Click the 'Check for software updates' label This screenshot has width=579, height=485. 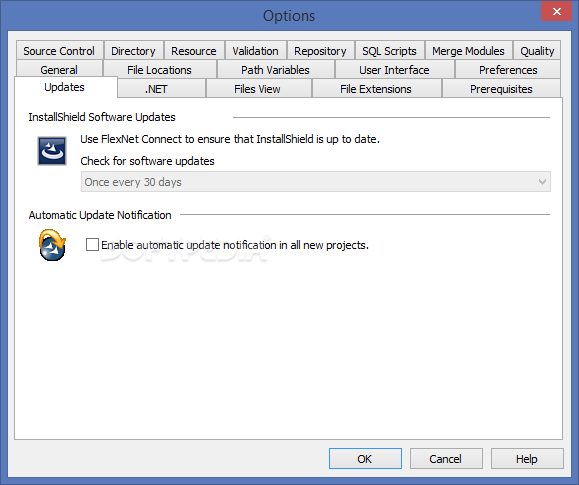pos(147,161)
